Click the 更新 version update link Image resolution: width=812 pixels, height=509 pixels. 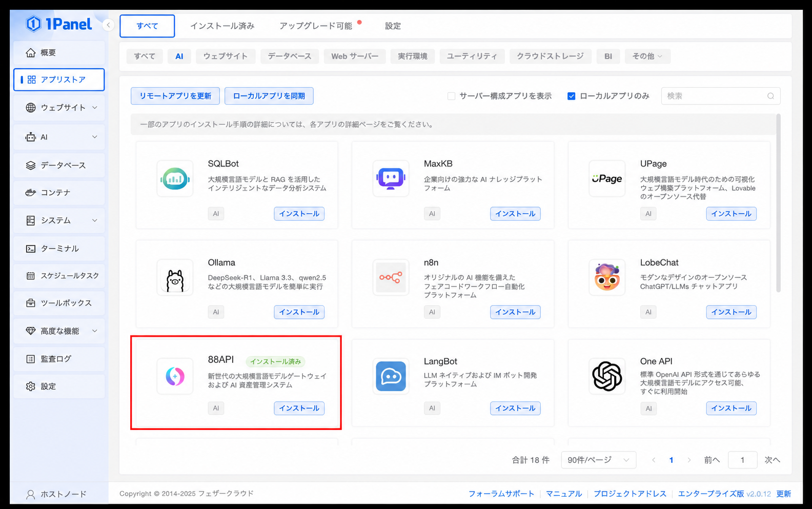click(x=784, y=494)
